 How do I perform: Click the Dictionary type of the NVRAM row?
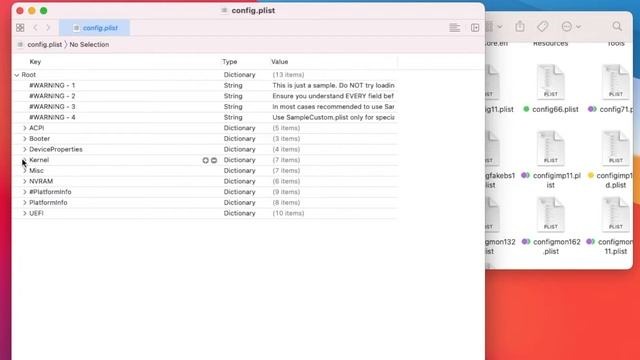click(x=240, y=181)
